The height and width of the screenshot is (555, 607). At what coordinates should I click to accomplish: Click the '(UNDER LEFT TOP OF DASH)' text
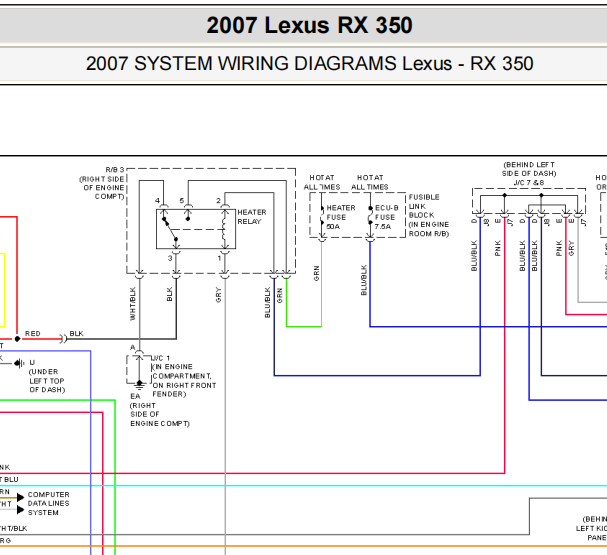(47, 380)
